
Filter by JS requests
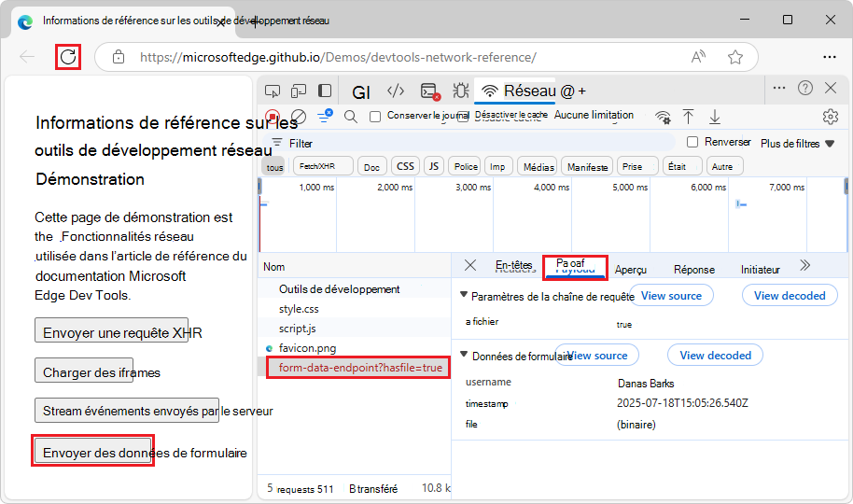point(434,166)
